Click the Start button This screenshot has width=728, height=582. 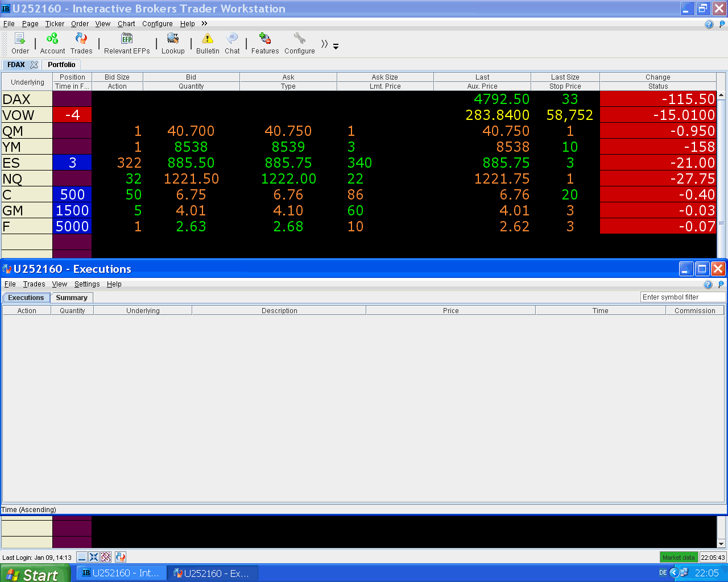point(35,573)
